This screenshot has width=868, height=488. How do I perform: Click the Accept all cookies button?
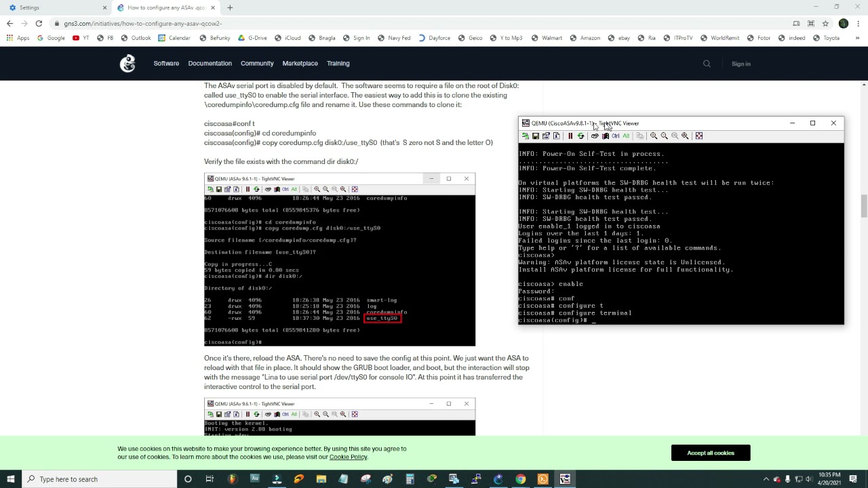(711, 453)
